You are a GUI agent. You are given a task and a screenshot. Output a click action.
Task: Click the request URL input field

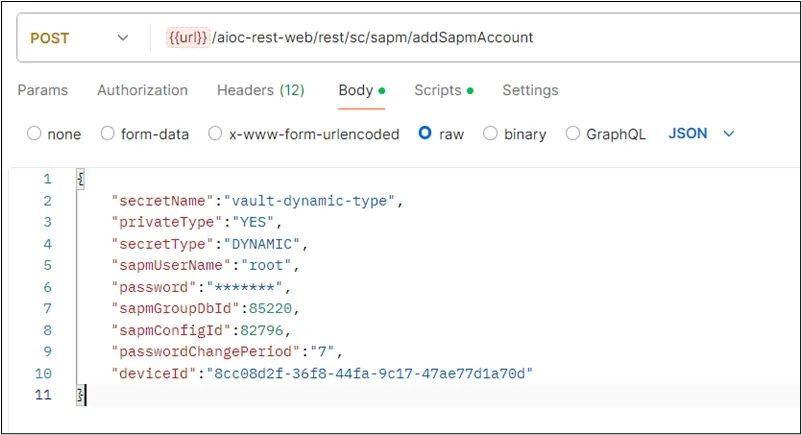pyautogui.click(x=476, y=38)
